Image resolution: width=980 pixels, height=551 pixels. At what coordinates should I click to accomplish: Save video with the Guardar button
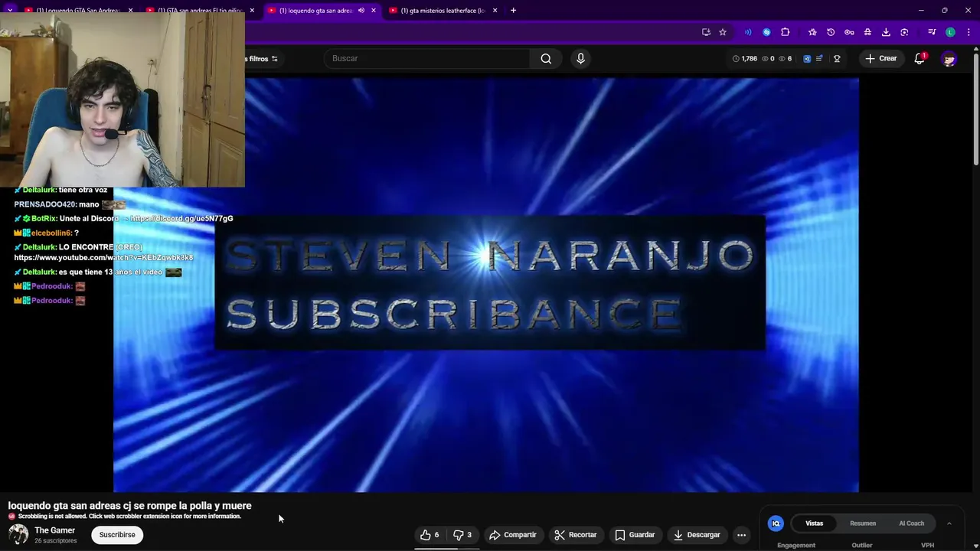635,535
